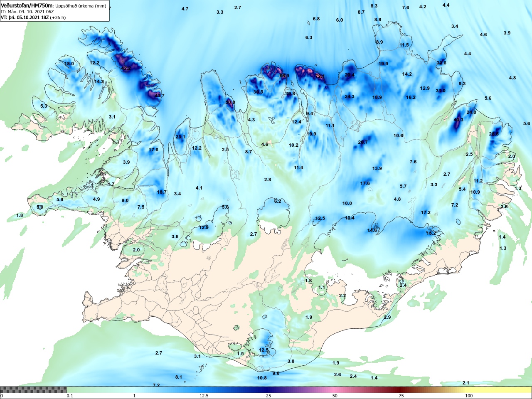Select the value 32.6 in the northeast
532x399 pixels.
[x=441, y=63]
